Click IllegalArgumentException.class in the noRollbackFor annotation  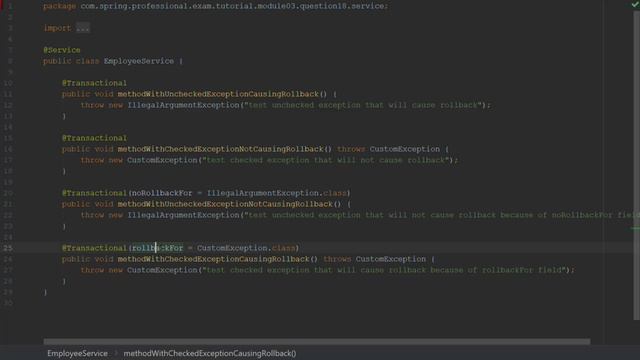(277, 193)
